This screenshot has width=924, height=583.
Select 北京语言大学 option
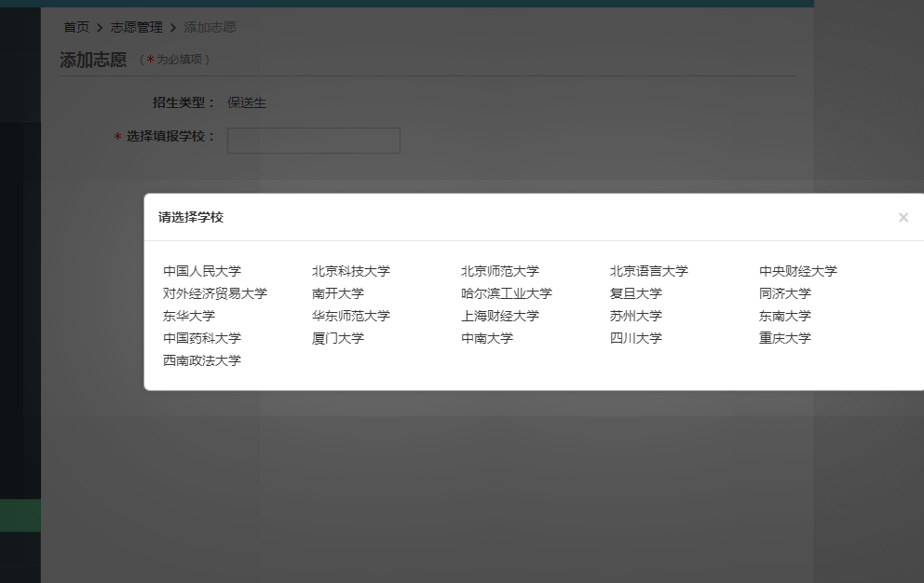(x=649, y=271)
